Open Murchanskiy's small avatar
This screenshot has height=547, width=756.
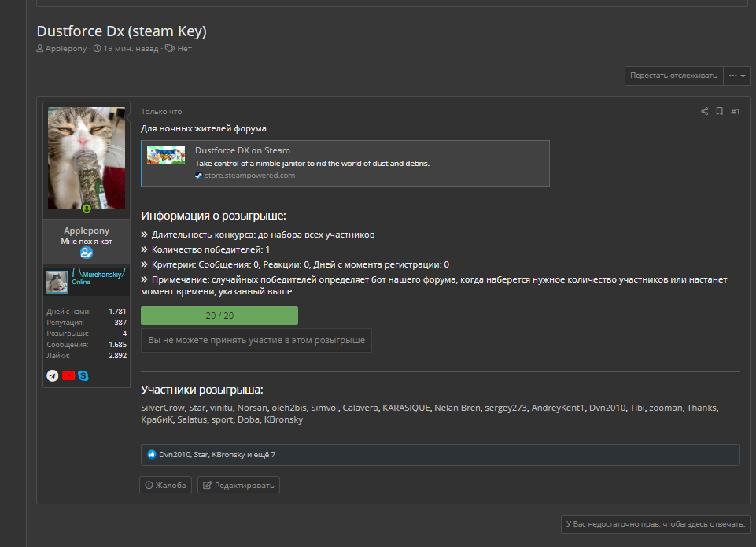point(57,283)
